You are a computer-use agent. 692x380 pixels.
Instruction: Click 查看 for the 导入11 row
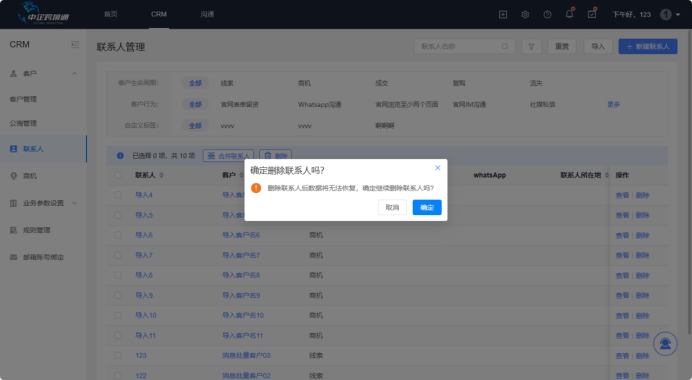[622, 336]
